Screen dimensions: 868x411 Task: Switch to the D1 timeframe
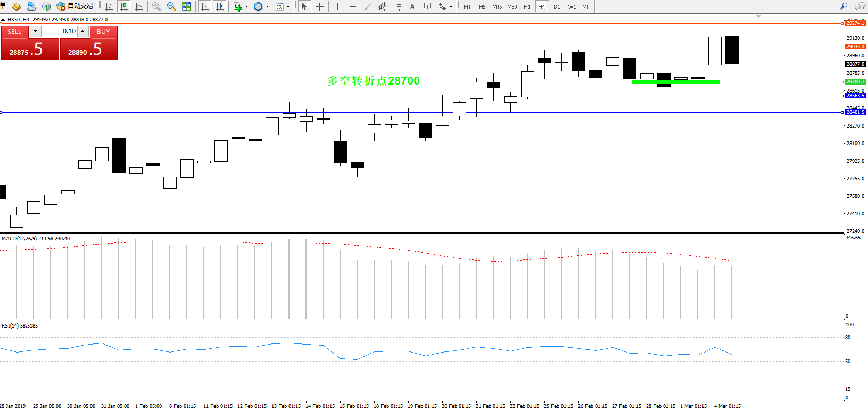557,6
